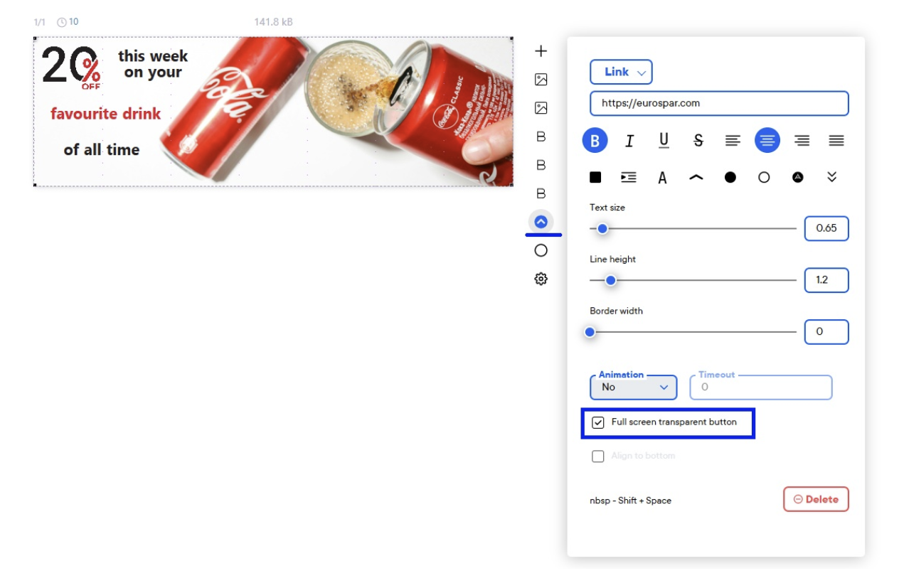Open sidebar settings gear
Image resolution: width=899 pixels, height=588 pixels.
[541, 279]
